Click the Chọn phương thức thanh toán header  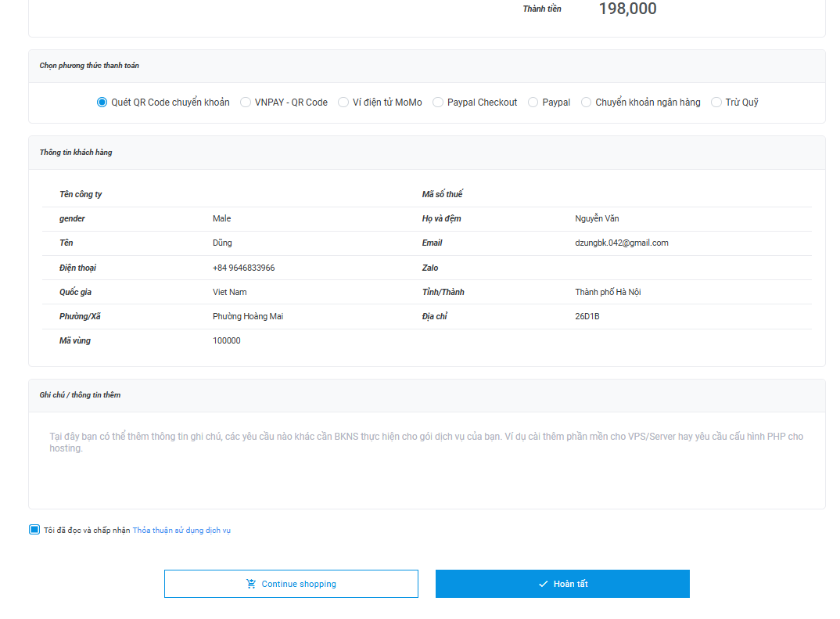point(89,66)
